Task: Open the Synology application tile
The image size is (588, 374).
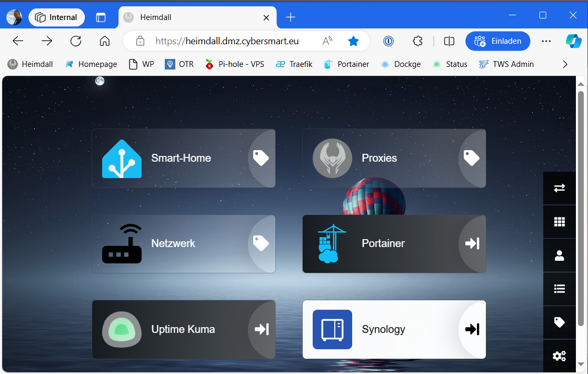Action: click(x=394, y=329)
